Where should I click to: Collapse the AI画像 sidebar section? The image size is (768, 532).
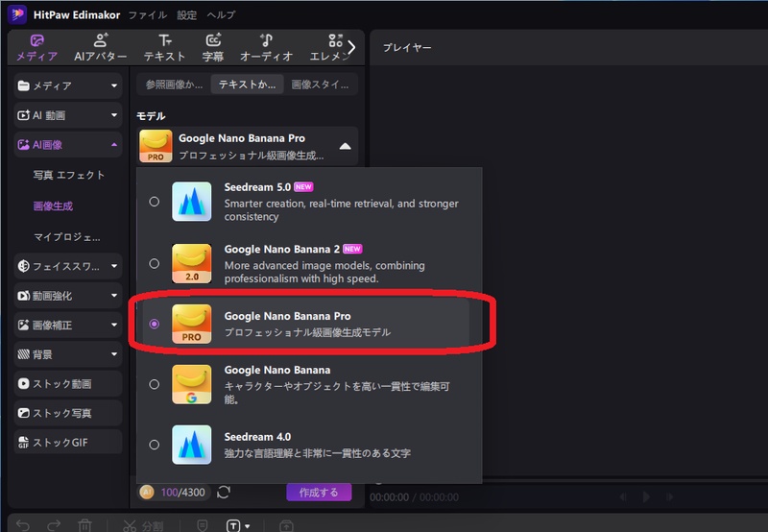pos(114,144)
